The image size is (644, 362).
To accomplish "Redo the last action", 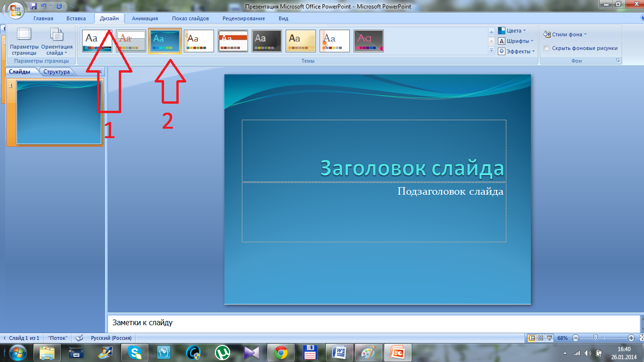I will point(59,7).
